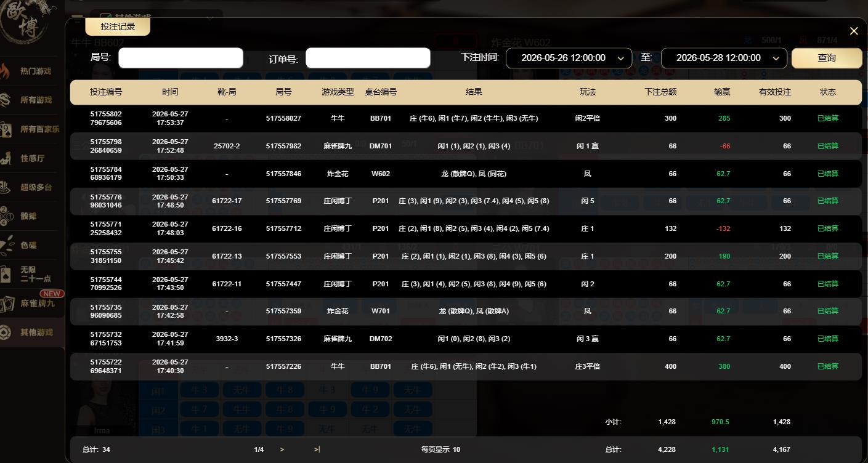Image resolution: width=868 pixels, height=463 pixels.
Task: Click play type 庄3平倍
Action: coord(588,366)
